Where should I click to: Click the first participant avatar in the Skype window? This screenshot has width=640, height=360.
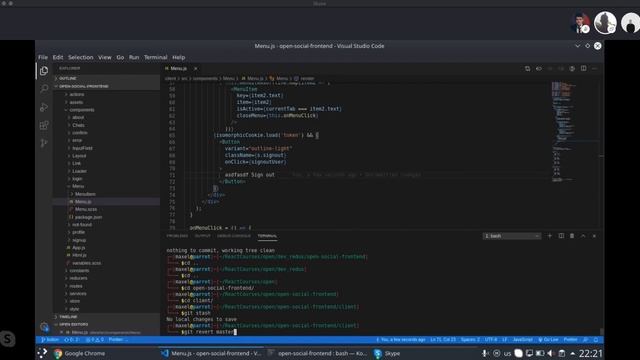580,23
